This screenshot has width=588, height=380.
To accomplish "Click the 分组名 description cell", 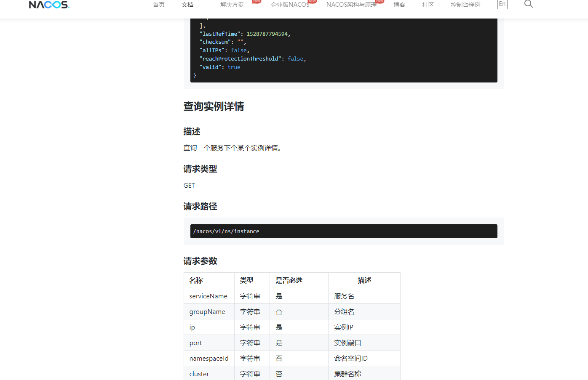I will point(364,311).
